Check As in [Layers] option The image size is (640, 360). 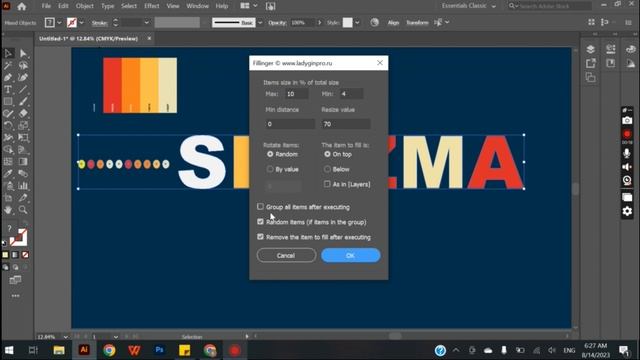327,184
